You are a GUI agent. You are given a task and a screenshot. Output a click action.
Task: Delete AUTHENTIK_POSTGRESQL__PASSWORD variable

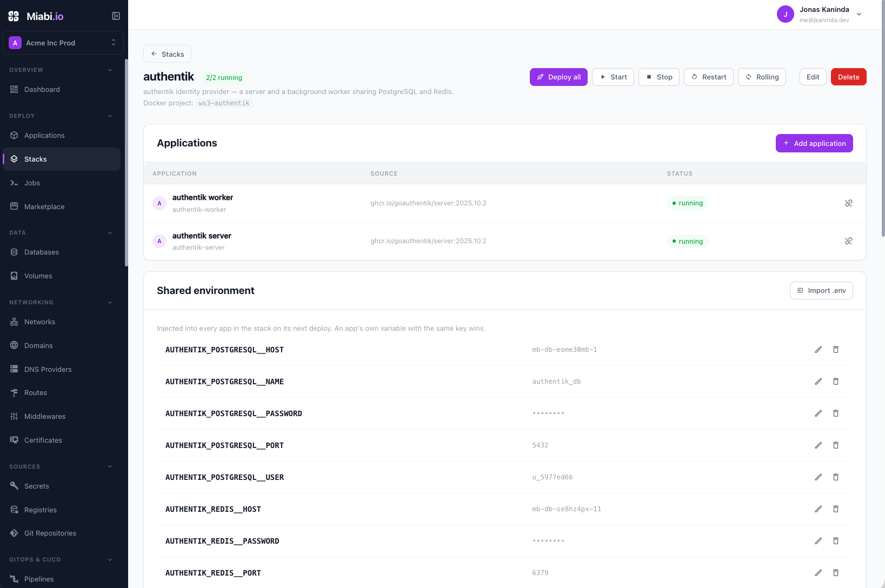836,413
